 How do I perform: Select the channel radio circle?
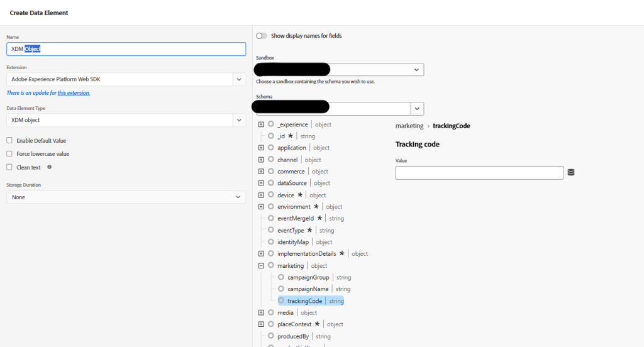pos(270,159)
